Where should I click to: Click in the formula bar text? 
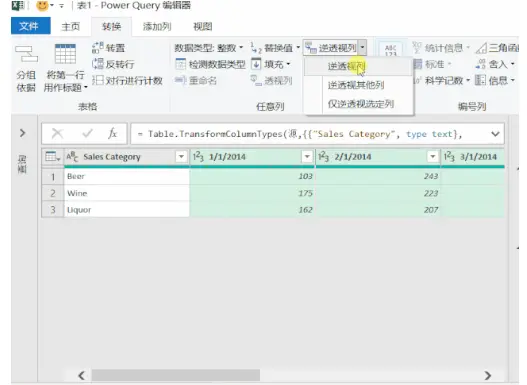click(300, 134)
